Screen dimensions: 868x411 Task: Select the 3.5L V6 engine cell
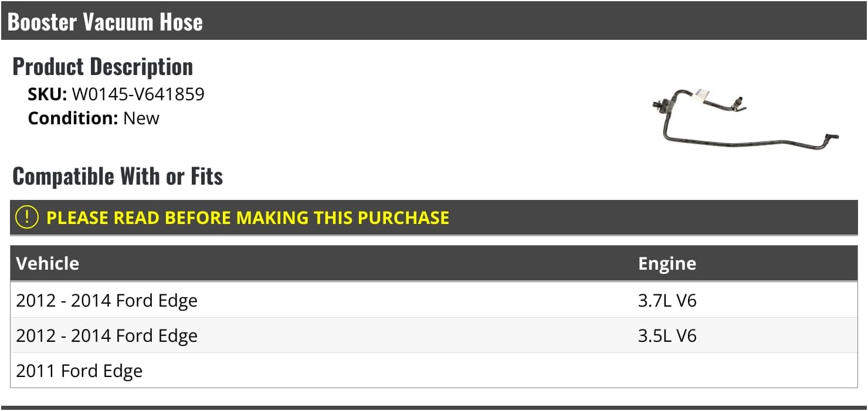tap(667, 336)
